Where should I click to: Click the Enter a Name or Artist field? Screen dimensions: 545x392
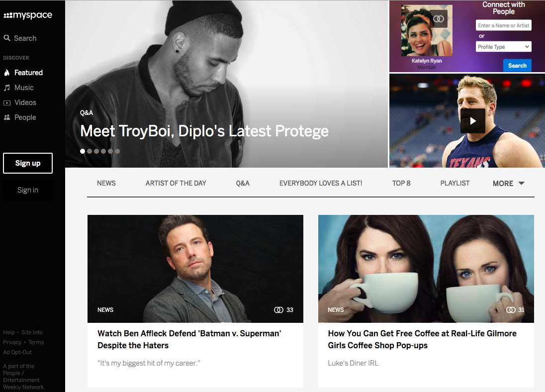503,25
